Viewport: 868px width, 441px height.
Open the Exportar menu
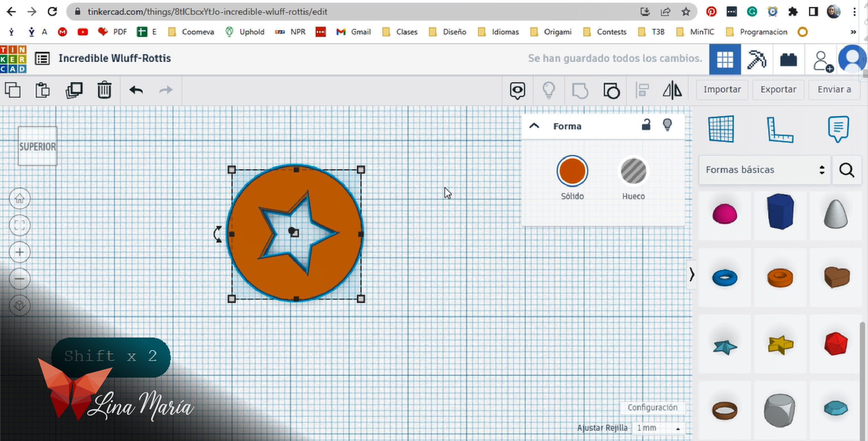(x=778, y=89)
